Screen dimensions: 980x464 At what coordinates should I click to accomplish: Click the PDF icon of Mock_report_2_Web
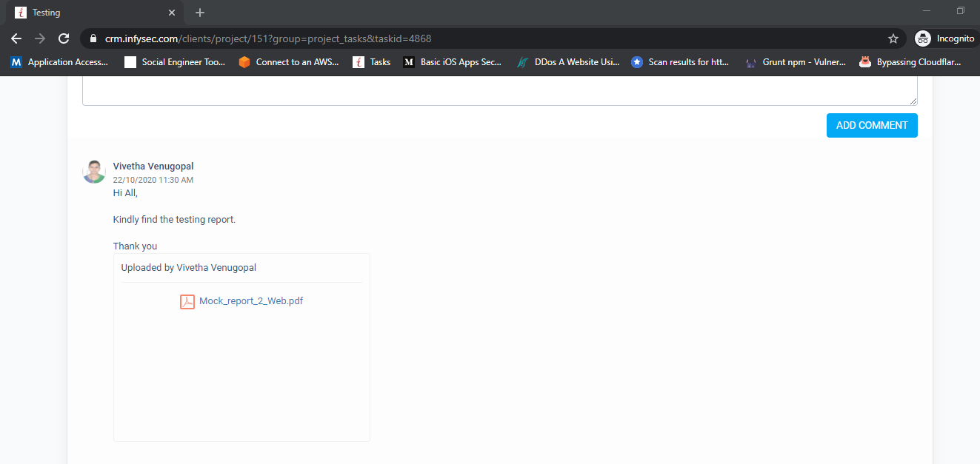pos(187,301)
